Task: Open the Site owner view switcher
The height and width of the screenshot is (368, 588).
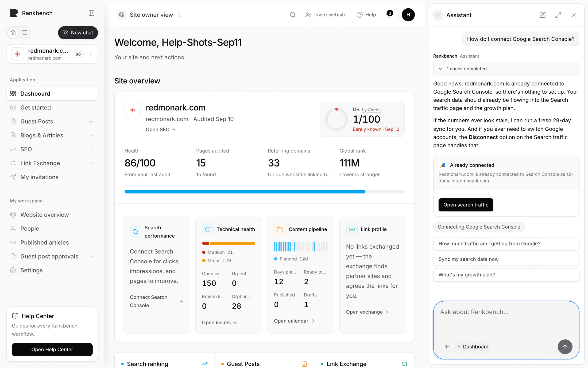Action: coord(150,15)
